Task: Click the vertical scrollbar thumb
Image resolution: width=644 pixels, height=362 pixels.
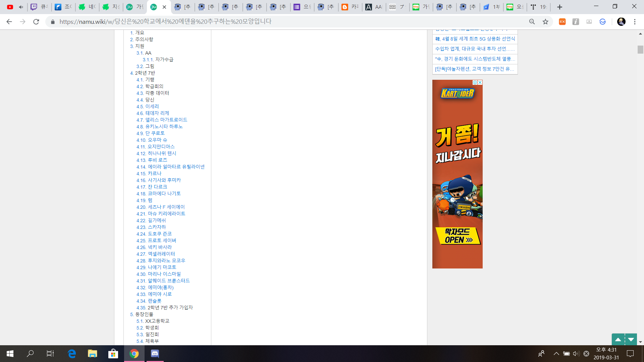Action: tap(640, 50)
